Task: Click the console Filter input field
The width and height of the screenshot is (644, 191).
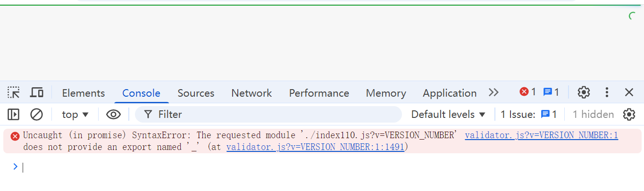Action: tap(274, 114)
